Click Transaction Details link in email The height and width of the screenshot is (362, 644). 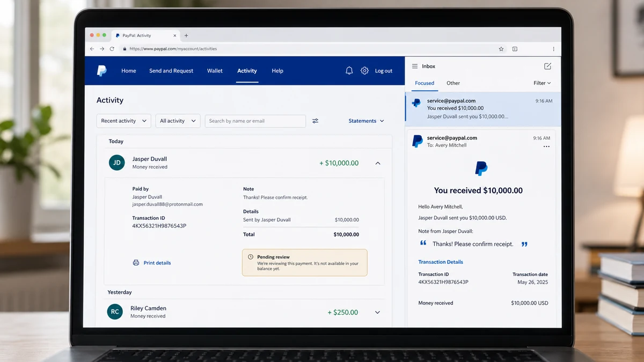441,262
